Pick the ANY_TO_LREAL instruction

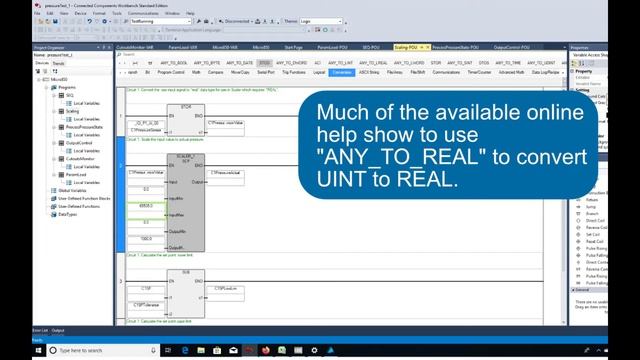pos(373,63)
